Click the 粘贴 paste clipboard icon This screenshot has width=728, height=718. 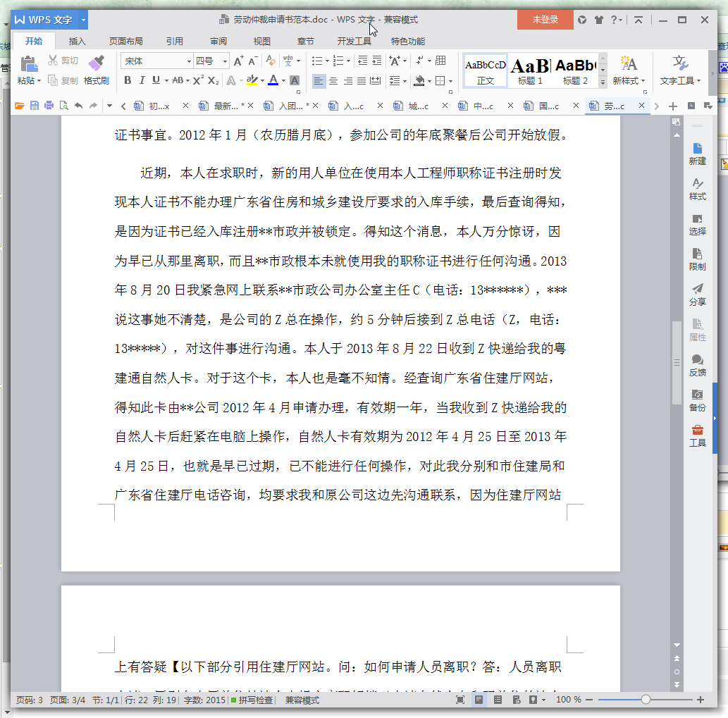point(29,63)
